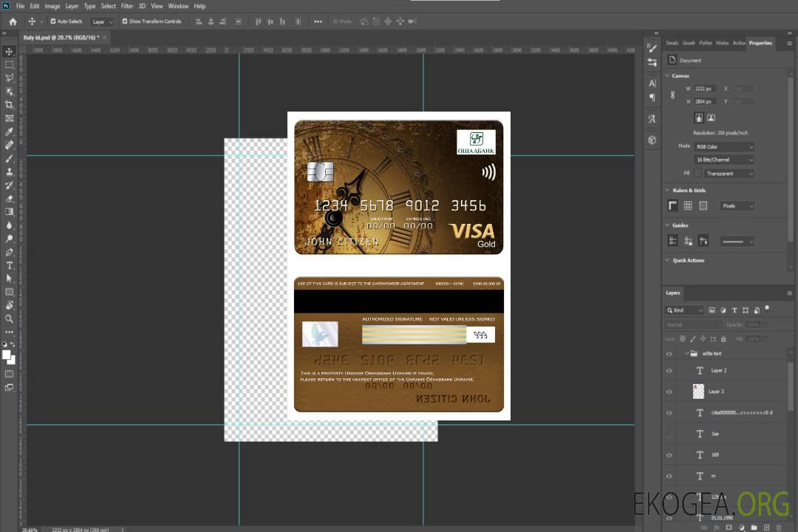
Task: Select the Hand tool
Action: point(9,305)
